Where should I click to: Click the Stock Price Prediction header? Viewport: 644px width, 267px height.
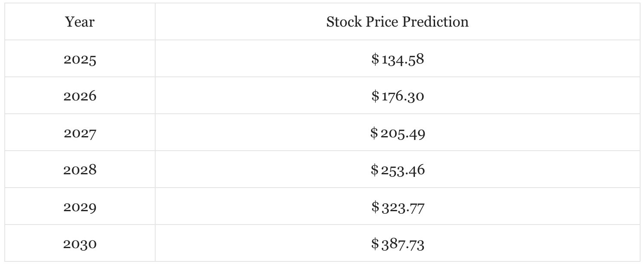tap(397, 22)
